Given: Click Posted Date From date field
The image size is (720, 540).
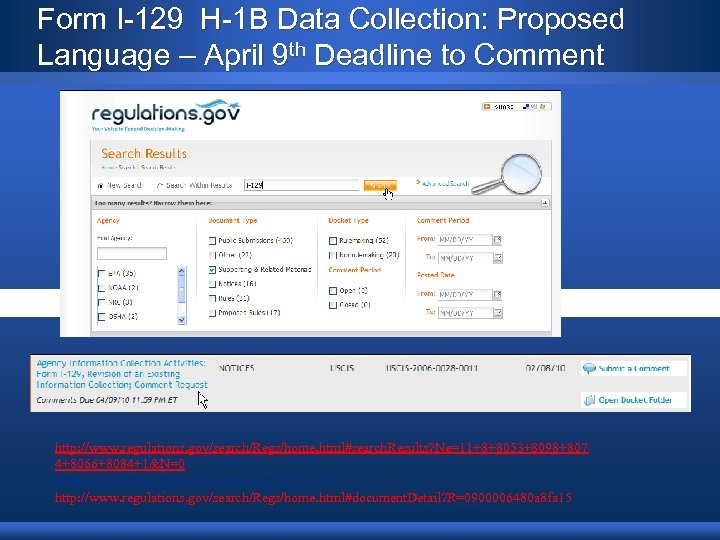Looking at the screenshot, I should [x=465, y=294].
